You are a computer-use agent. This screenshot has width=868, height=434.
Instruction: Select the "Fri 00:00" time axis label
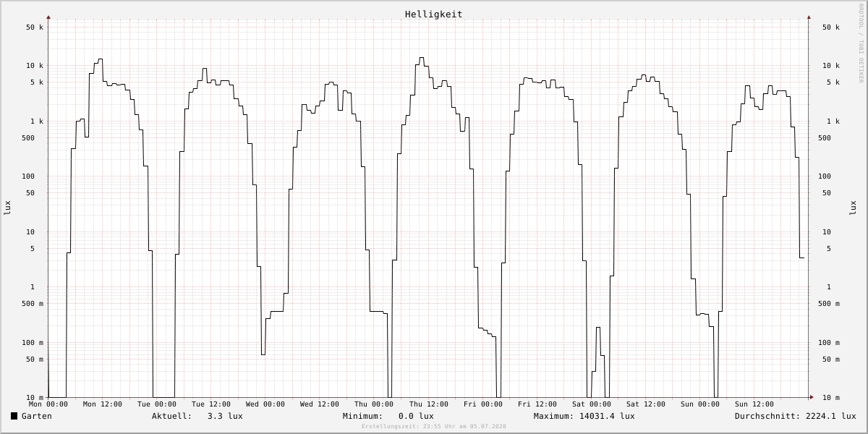tap(483, 404)
